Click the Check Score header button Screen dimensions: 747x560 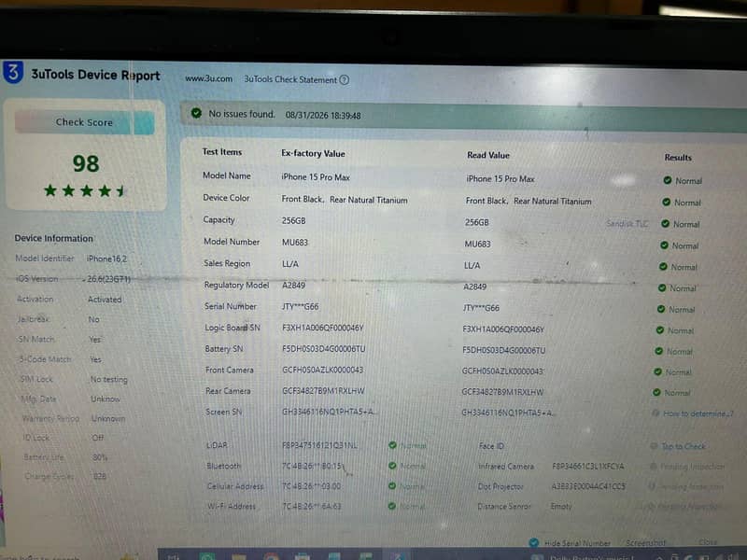tap(84, 122)
